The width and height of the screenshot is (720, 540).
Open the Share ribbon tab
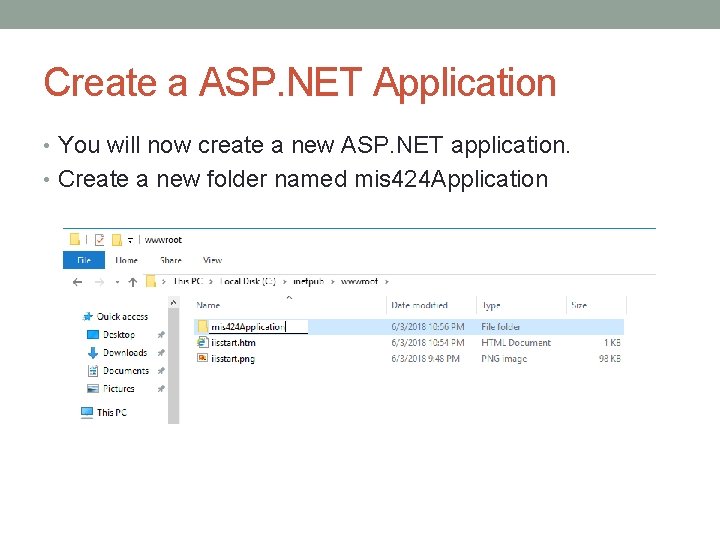(x=171, y=260)
